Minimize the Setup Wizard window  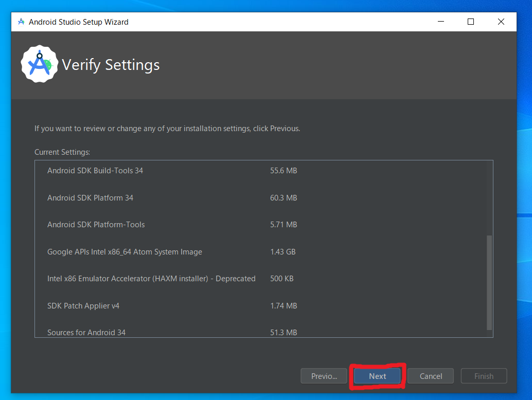[441, 22]
